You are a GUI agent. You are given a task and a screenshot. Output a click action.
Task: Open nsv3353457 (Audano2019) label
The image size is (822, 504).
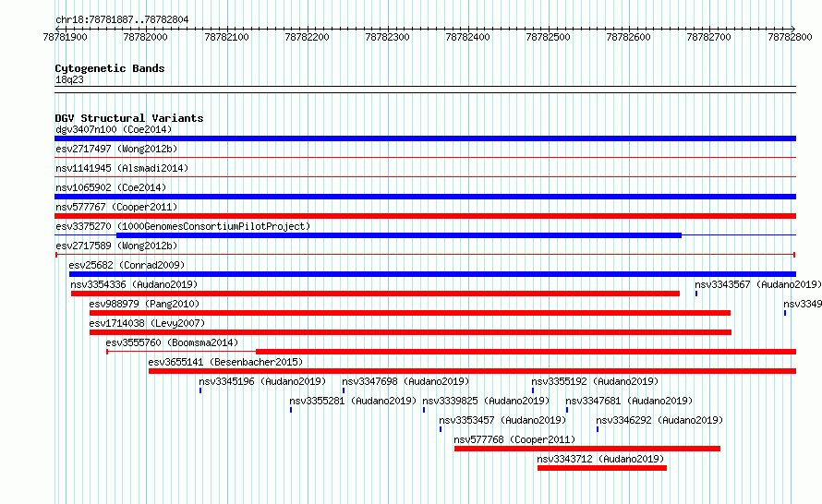pos(502,420)
